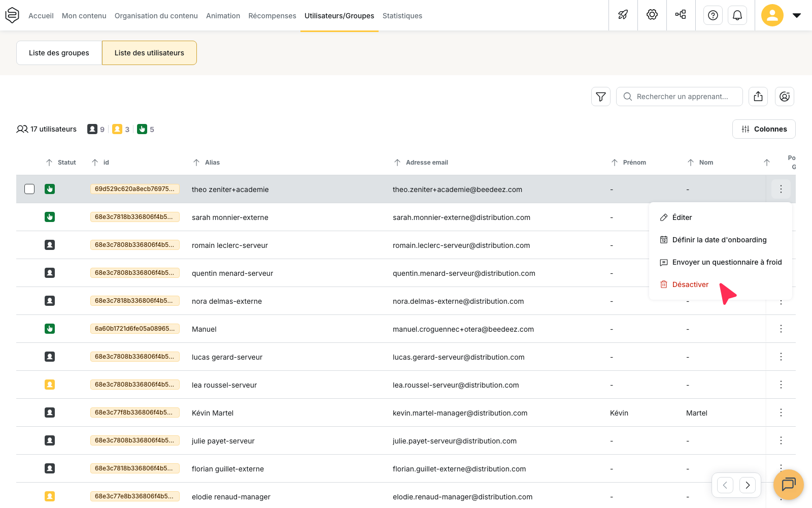The width and height of the screenshot is (812, 508).
Task: Open row menu for Kévin Martel
Action: [x=781, y=412]
